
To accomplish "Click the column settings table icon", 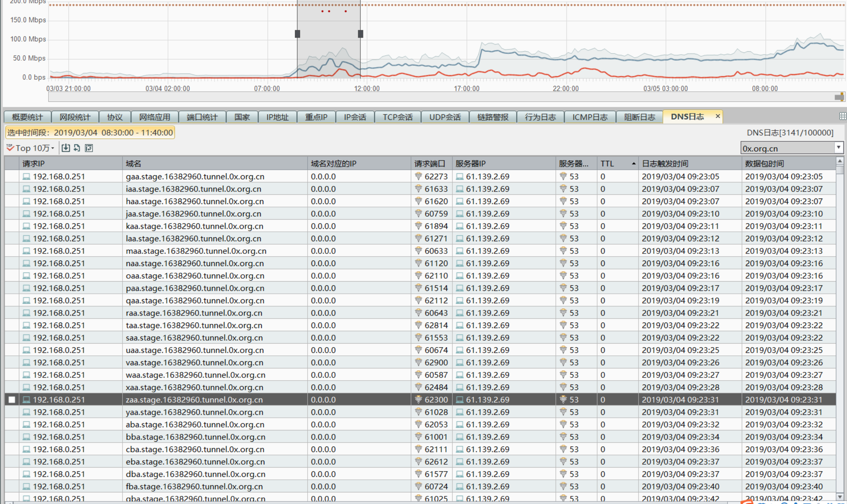I will (x=89, y=148).
